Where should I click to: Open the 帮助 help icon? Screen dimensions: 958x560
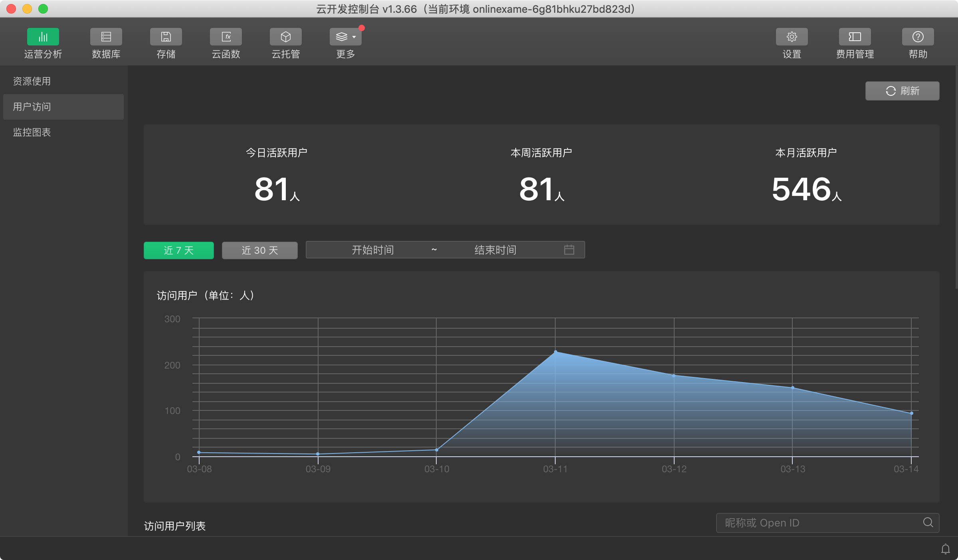pyautogui.click(x=918, y=37)
